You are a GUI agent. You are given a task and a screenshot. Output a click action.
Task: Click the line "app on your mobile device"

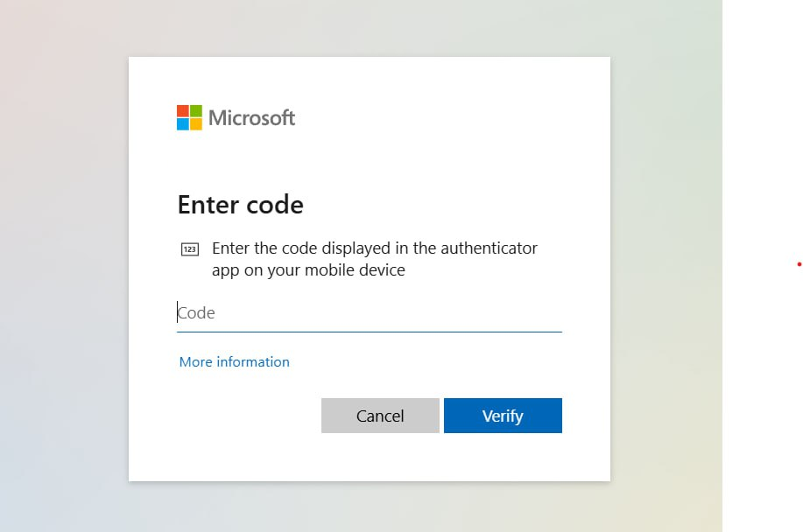(x=308, y=269)
